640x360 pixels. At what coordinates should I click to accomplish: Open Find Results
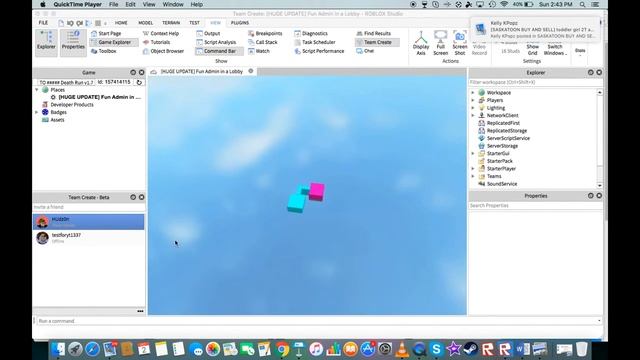[373, 33]
